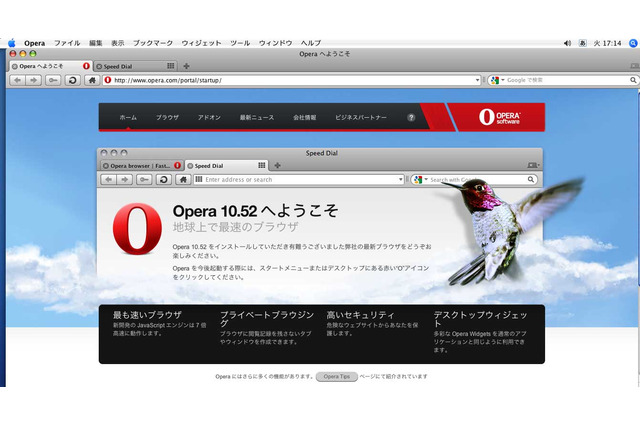Click the 高いセキュリティ feature heading
The height and width of the screenshot is (426, 640).
(x=361, y=315)
